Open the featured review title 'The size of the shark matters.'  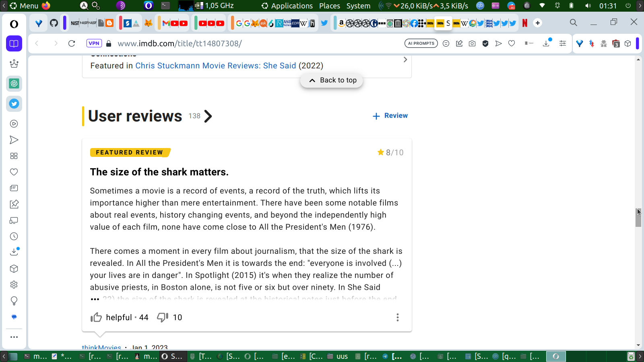pos(159,172)
